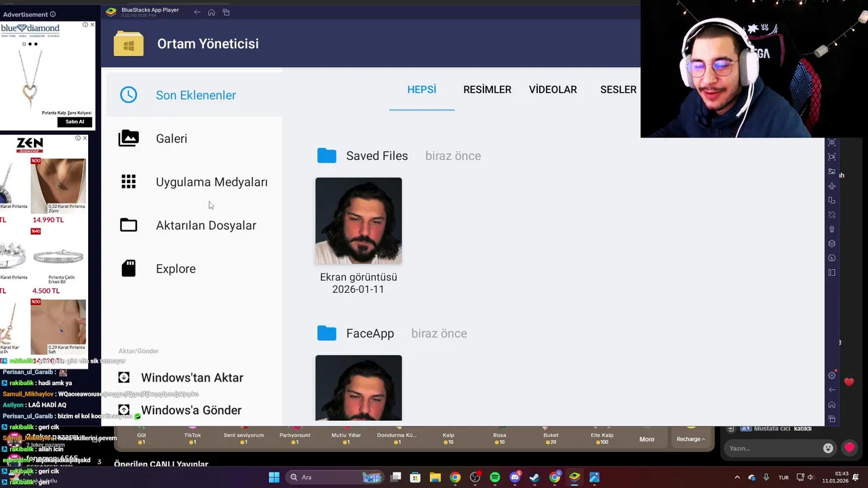Click the Ortam Yöneticisi app logo
The image size is (868, 488).
pyautogui.click(x=129, y=43)
